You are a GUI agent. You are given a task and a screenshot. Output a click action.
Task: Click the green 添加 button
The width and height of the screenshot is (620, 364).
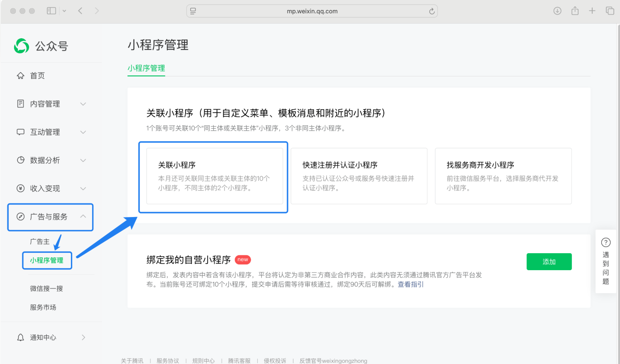coord(549,261)
